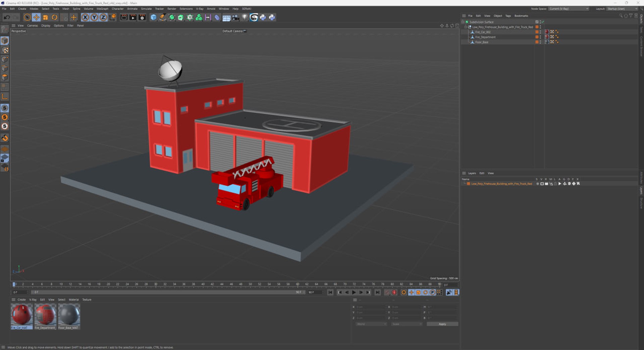Open Material Manager Create menu

pos(21,300)
